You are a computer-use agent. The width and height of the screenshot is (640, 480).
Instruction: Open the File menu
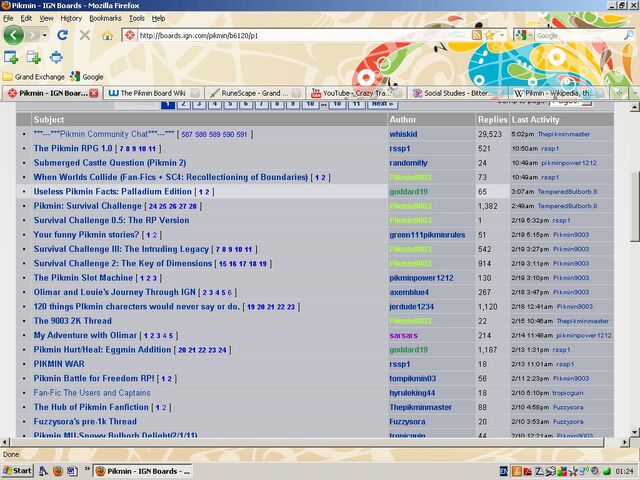[x=8, y=18]
